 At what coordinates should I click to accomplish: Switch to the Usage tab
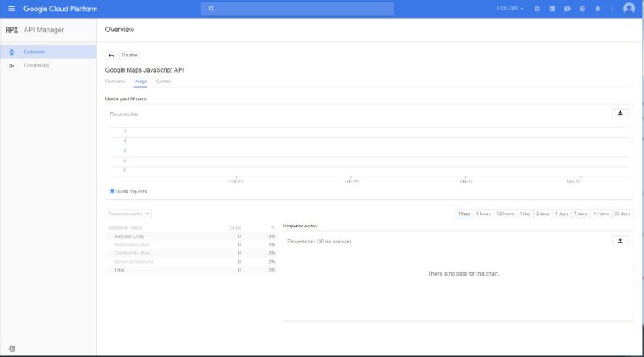(140, 81)
